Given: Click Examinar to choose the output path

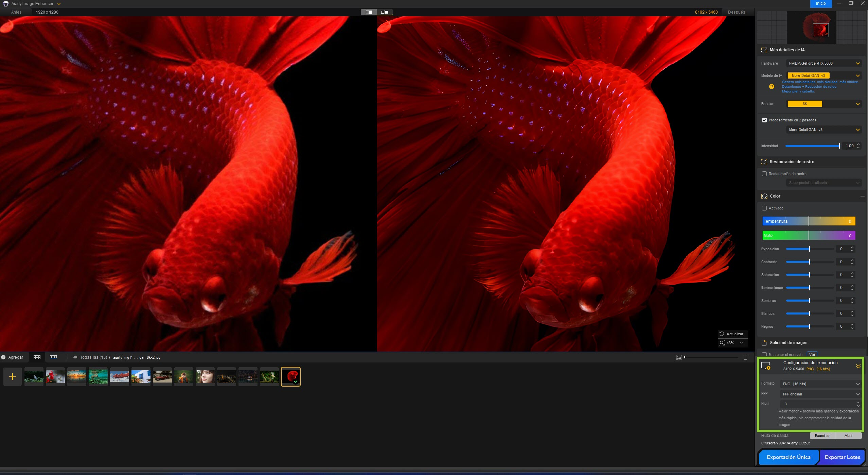Looking at the screenshot, I should point(822,436).
